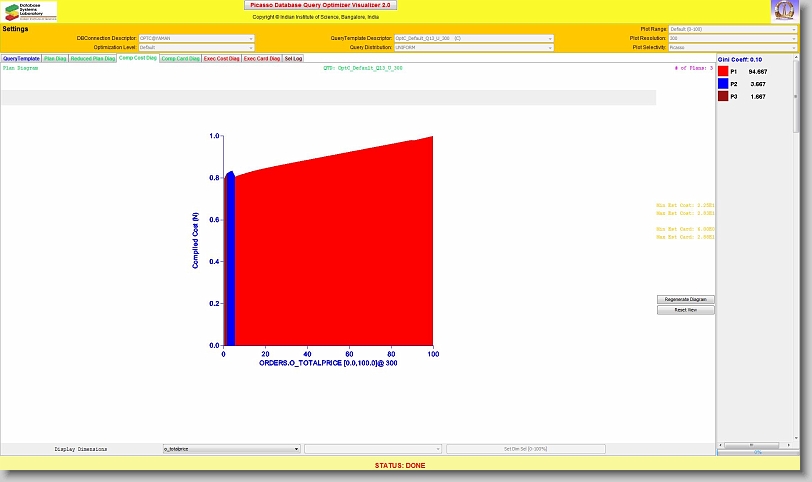Switch to the QueryTemplate tab
The height and width of the screenshot is (482, 812).
tap(21, 59)
